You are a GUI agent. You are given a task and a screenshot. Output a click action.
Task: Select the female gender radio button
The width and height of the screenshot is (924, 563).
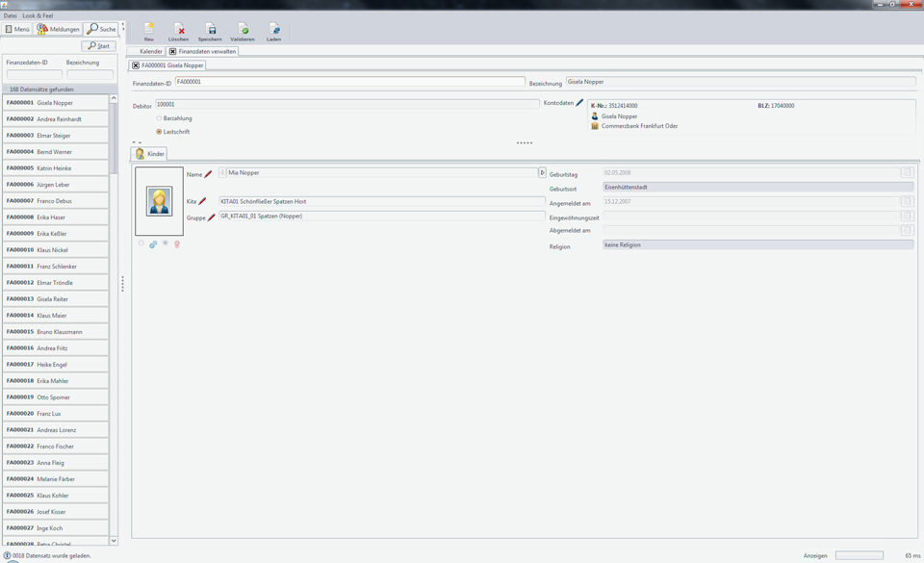coord(166,243)
